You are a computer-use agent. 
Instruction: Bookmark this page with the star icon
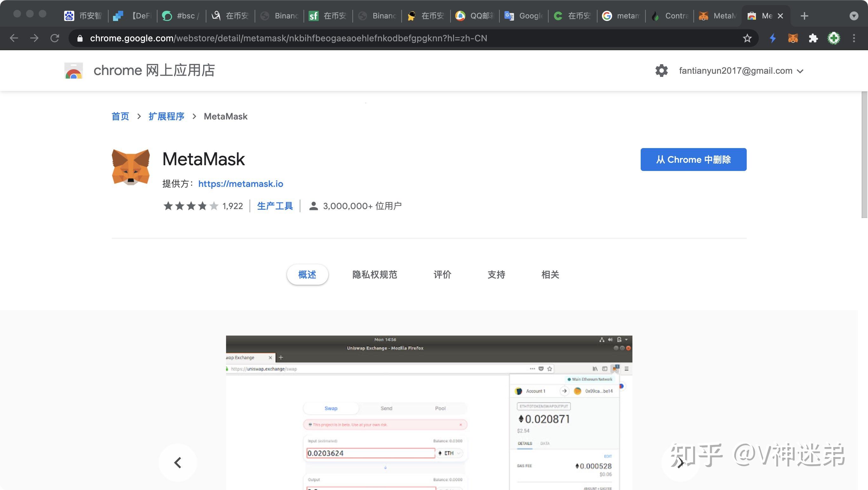click(x=747, y=38)
